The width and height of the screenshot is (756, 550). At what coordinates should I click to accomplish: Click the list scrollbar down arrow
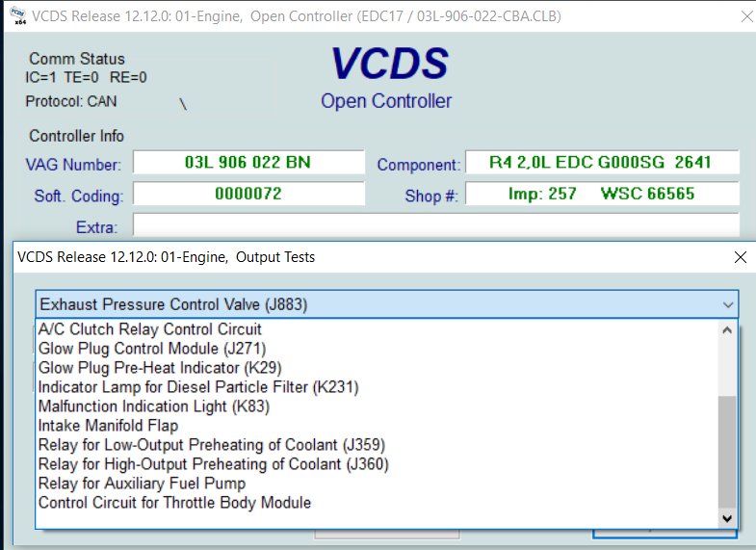[x=727, y=518]
